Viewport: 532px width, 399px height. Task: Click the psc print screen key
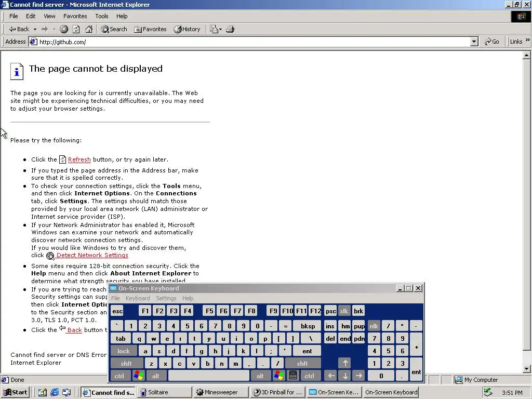click(x=330, y=311)
